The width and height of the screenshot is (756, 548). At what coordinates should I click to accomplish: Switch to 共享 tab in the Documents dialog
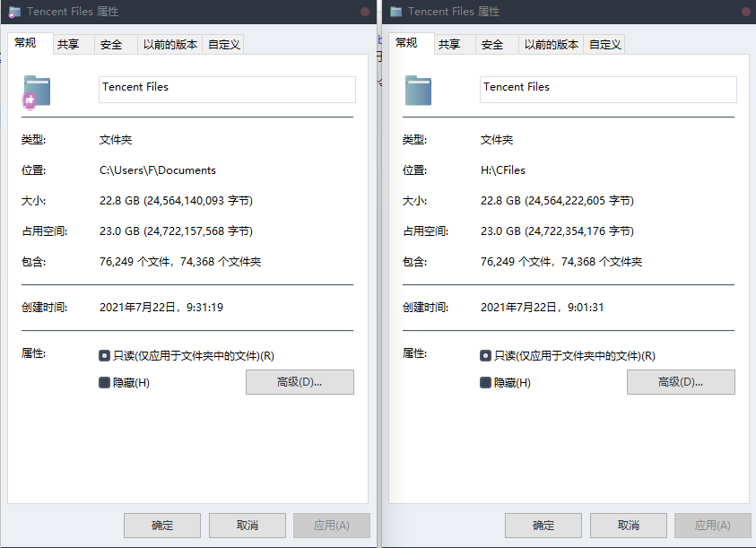point(68,45)
